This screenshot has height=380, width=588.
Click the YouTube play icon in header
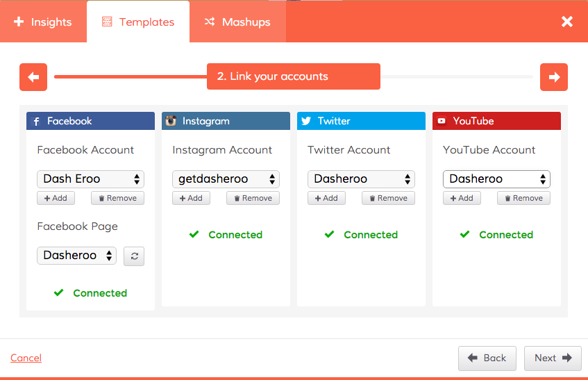442,121
